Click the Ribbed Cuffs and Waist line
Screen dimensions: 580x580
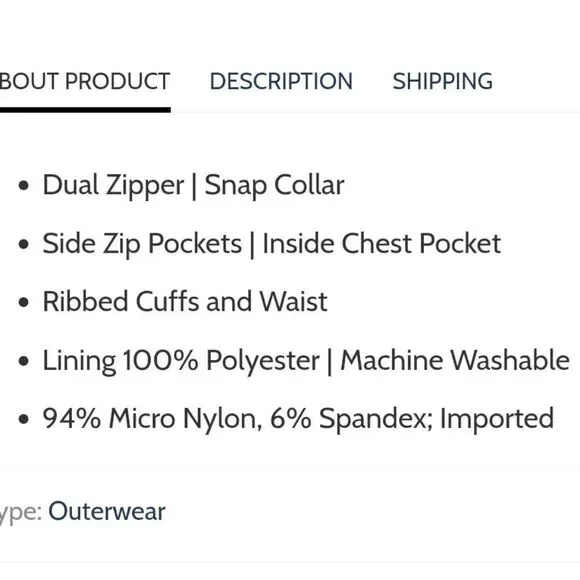pos(185,301)
